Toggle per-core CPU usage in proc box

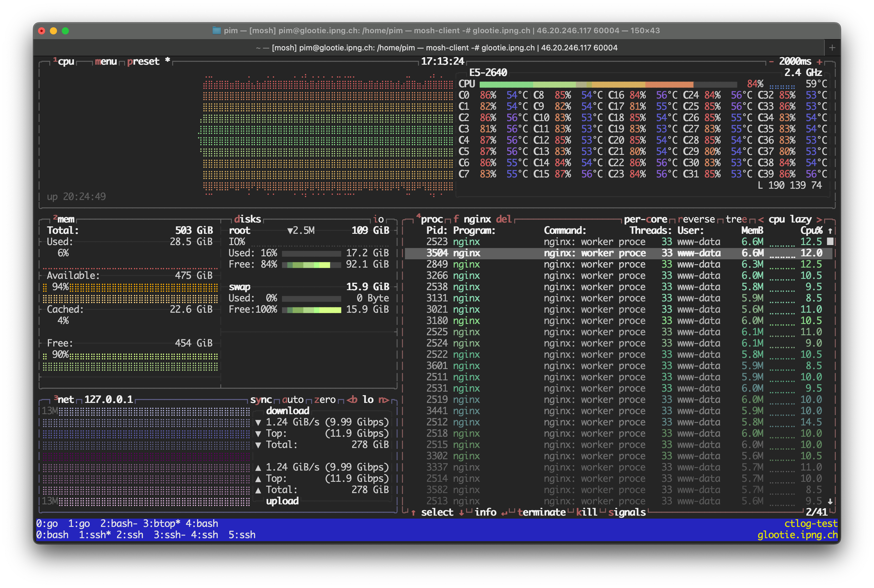(x=645, y=219)
